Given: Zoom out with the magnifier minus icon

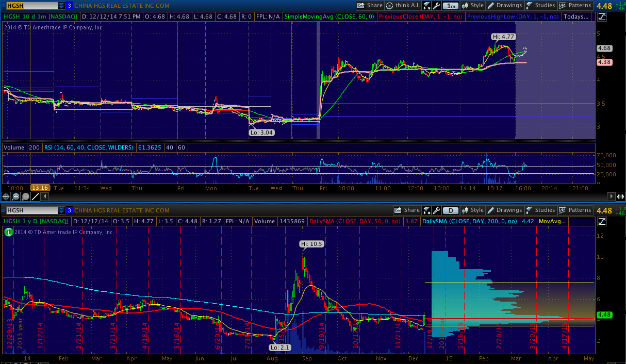Looking at the screenshot, I should click(26, 196).
